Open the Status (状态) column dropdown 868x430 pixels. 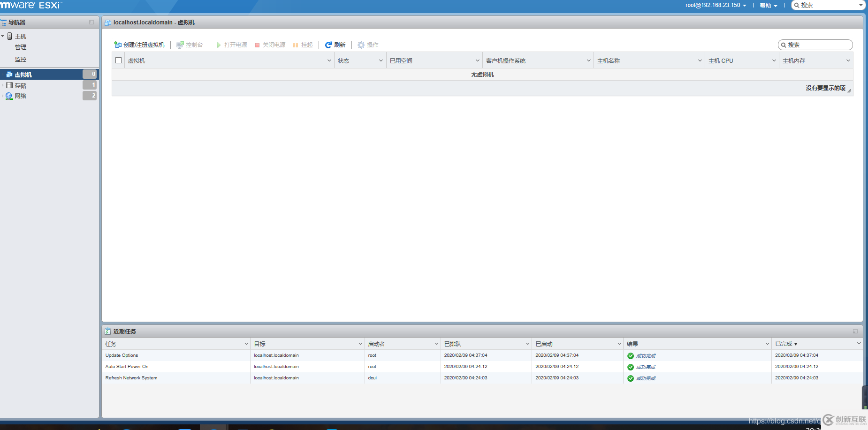tap(381, 60)
